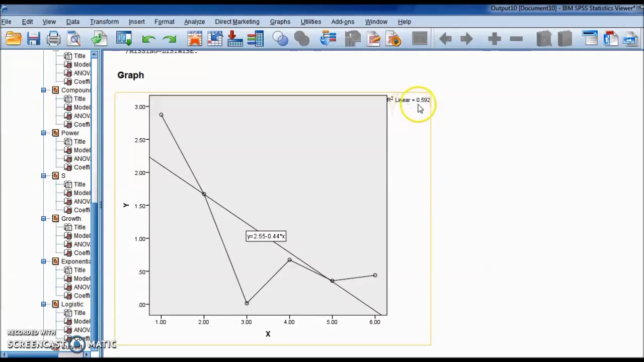Select Title under the Power node
Viewport: 644px width, 362px height.
coord(79,142)
